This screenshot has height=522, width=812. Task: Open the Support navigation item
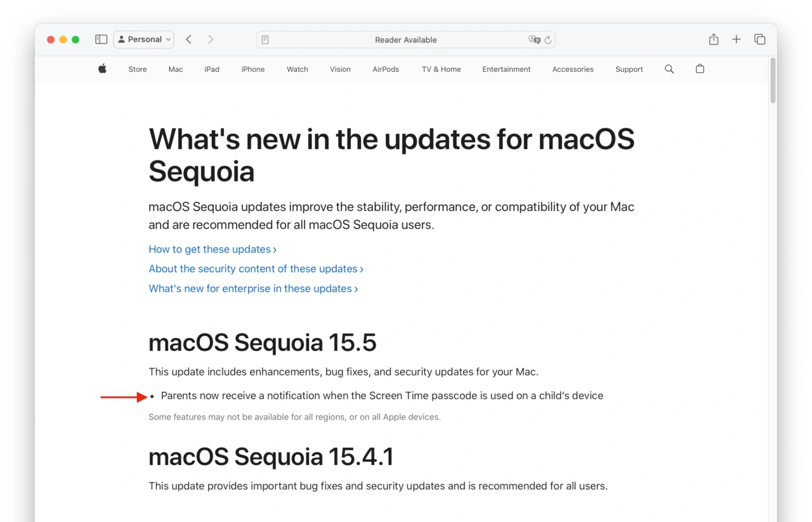point(629,69)
